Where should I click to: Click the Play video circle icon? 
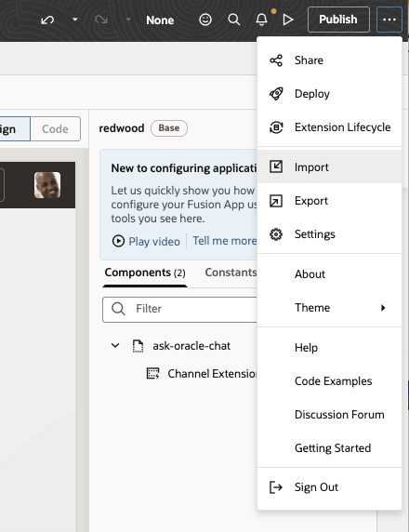pos(118,241)
